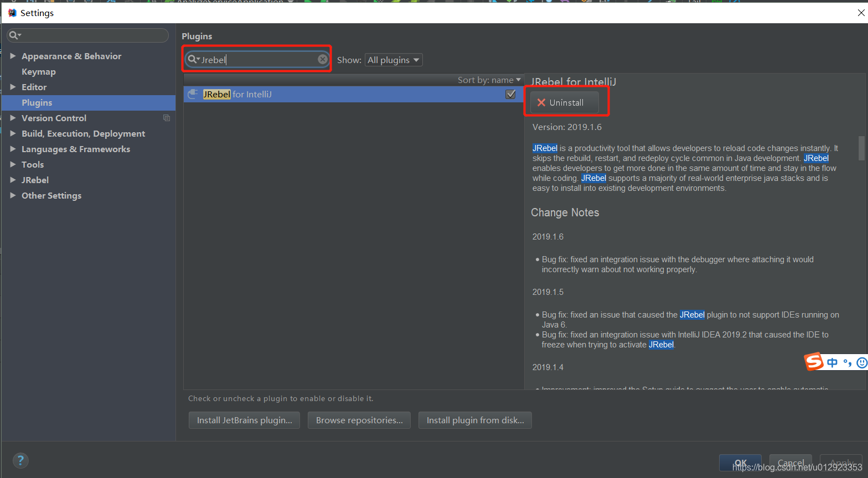The height and width of the screenshot is (478, 868).
Task: Click the 2019.1.5 change note heading
Action: [x=548, y=292]
